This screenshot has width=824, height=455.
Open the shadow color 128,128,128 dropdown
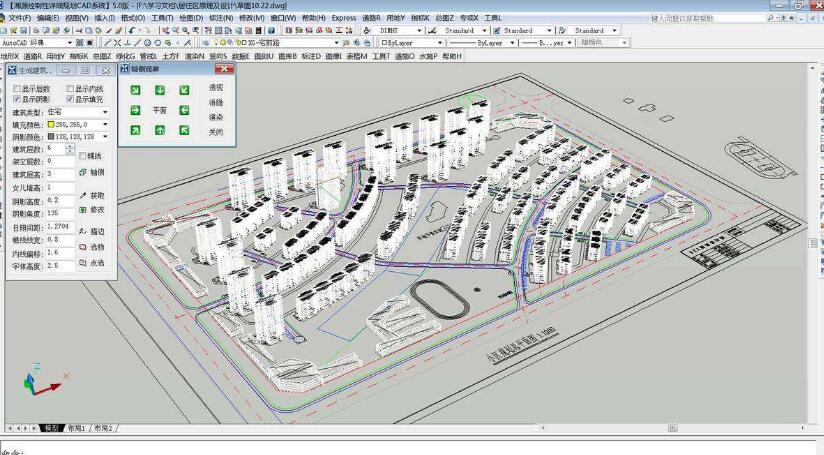coord(78,137)
